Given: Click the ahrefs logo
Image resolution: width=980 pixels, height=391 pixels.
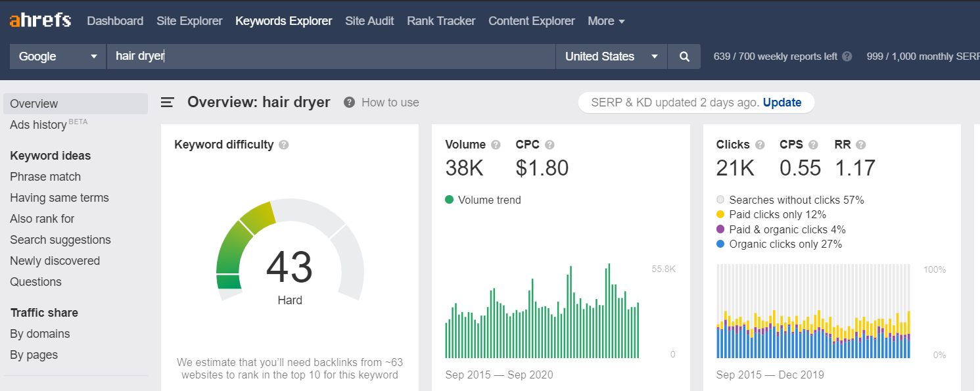Looking at the screenshot, I should tap(40, 20).
